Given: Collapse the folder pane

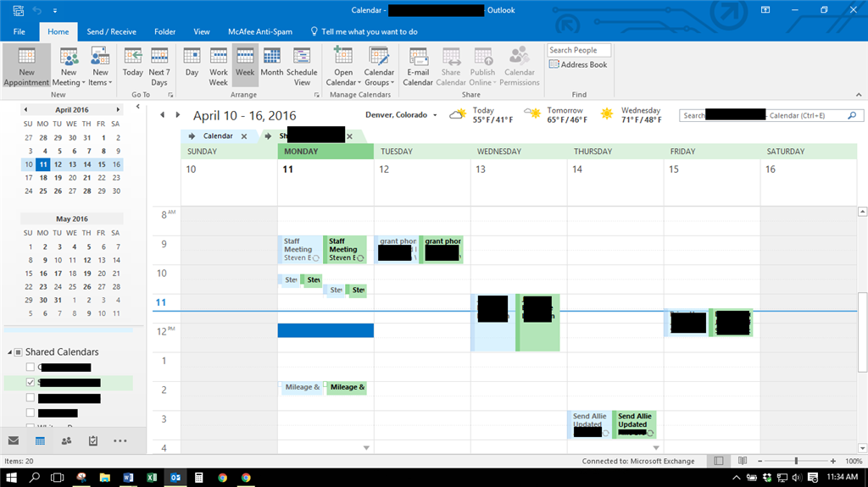Looking at the screenshot, I should (x=138, y=107).
